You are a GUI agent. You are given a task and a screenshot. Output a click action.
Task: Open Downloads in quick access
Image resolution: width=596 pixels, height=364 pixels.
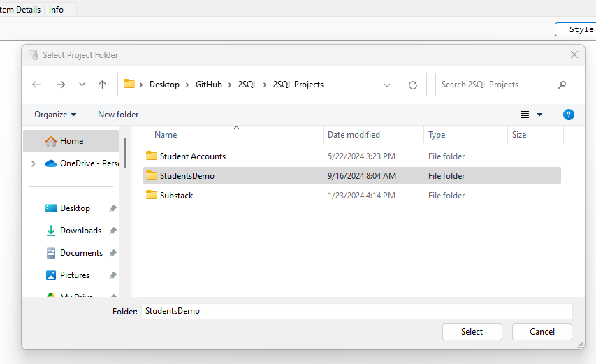(80, 231)
